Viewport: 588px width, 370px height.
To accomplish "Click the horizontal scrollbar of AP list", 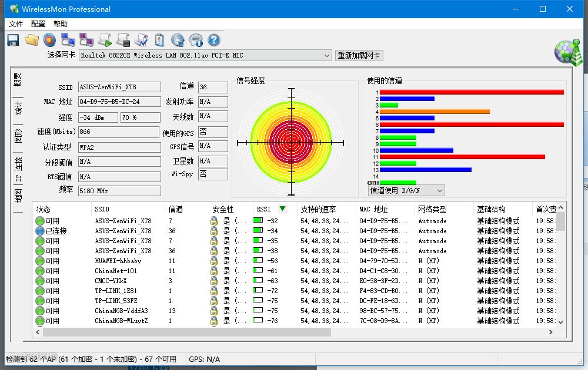I will (x=187, y=332).
